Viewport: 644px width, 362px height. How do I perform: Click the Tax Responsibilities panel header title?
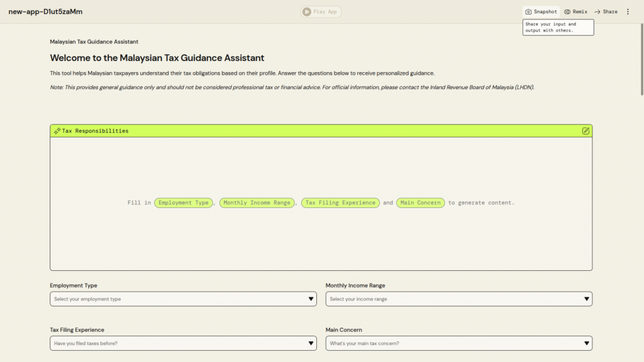pyautogui.click(x=95, y=131)
